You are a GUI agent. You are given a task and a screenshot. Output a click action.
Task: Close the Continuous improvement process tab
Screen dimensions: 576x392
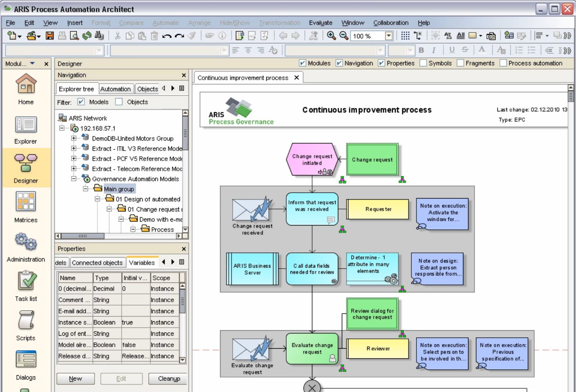(x=296, y=77)
